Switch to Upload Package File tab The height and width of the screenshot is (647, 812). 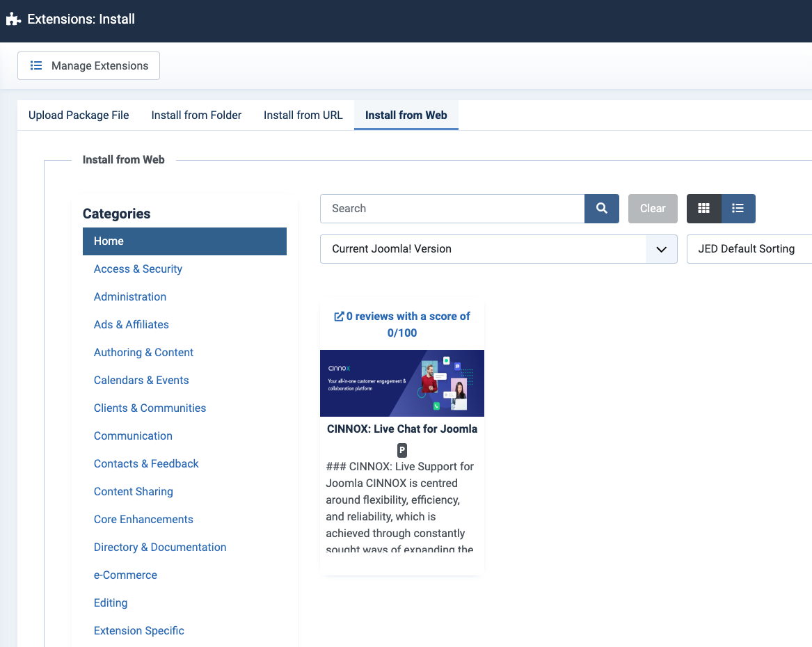[x=79, y=115]
